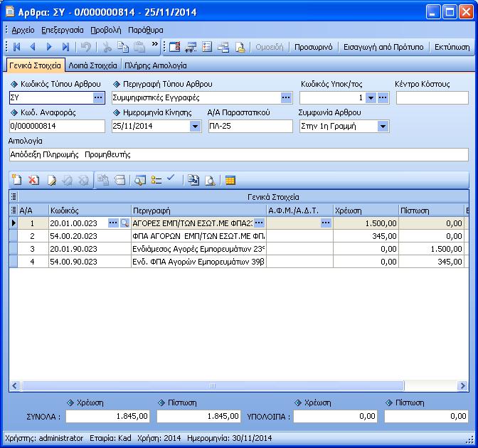
Task: Click the Περιγραφή column header
Action: (198, 210)
